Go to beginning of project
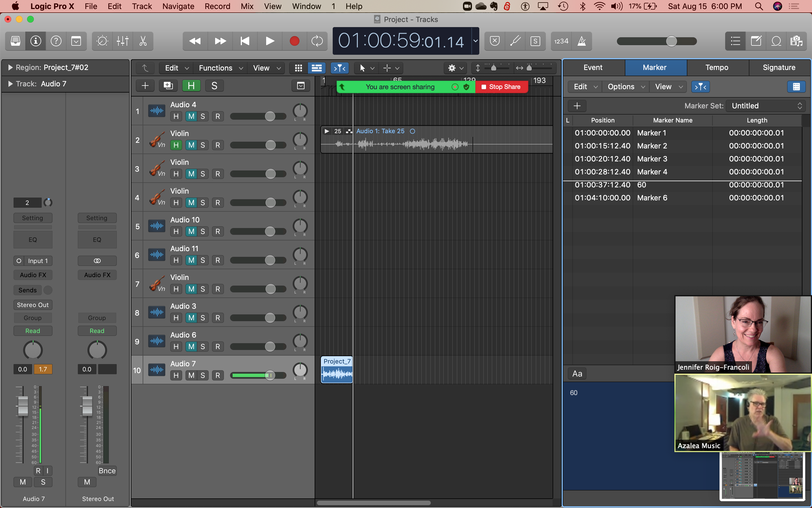The image size is (812, 508). [245, 41]
